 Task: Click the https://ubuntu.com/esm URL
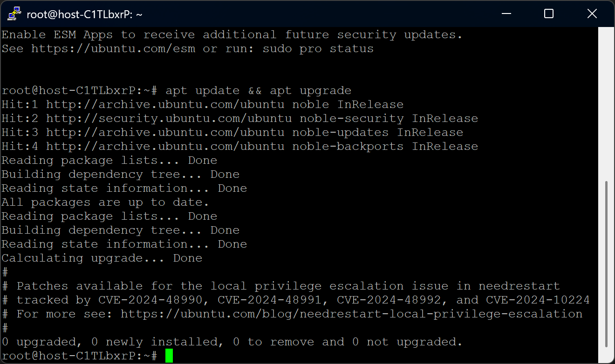coord(113,48)
